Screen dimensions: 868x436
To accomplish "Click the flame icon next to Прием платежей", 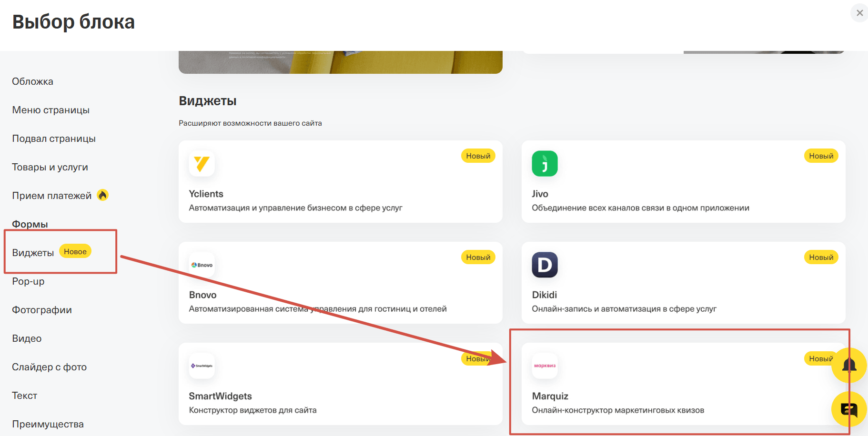I will [x=103, y=195].
